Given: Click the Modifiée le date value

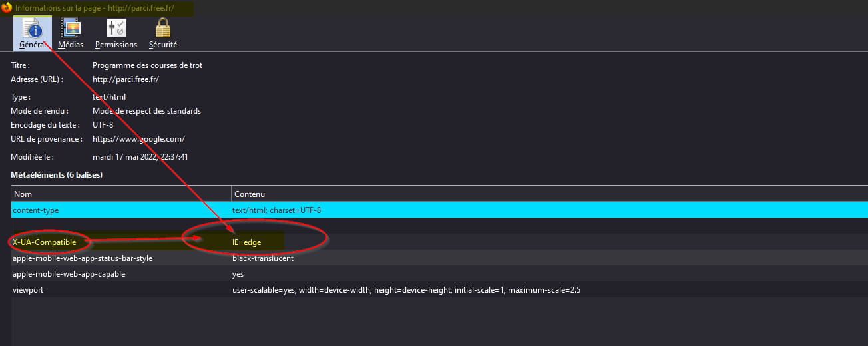Looking at the screenshot, I should pyautogui.click(x=140, y=157).
